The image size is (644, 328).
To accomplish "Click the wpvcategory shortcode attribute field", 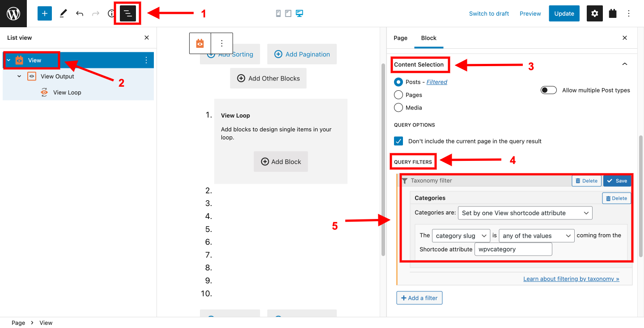I will pos(513,249).
